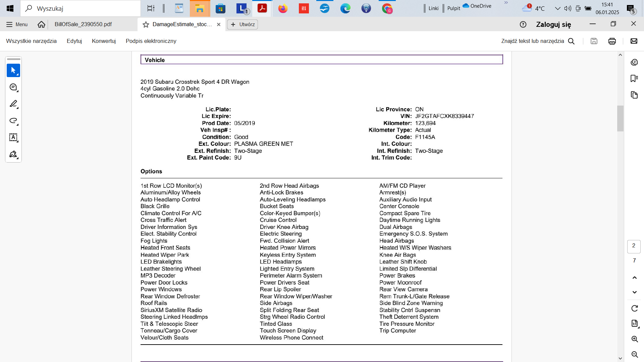Select the arrow selection tool
The height and width of the screenshot is (362, 644).
pos(13,70)
